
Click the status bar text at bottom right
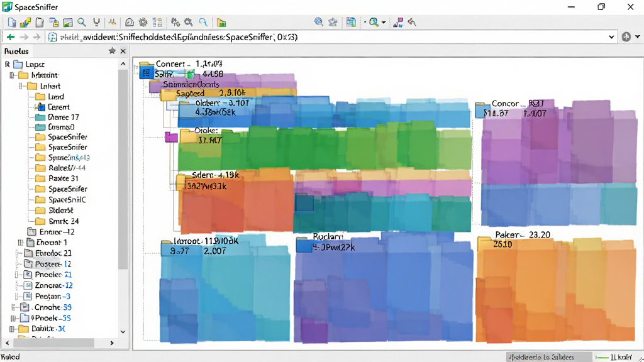tap(541, 357)
